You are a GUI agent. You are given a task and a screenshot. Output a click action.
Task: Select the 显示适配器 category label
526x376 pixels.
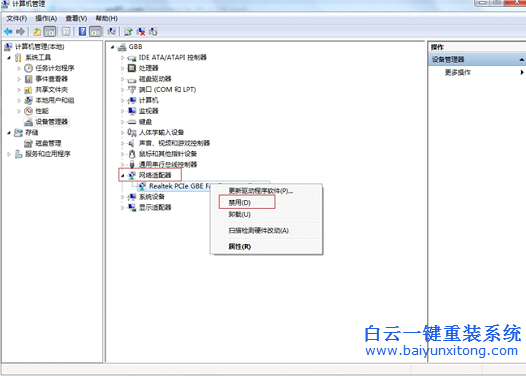coord(155,207)
